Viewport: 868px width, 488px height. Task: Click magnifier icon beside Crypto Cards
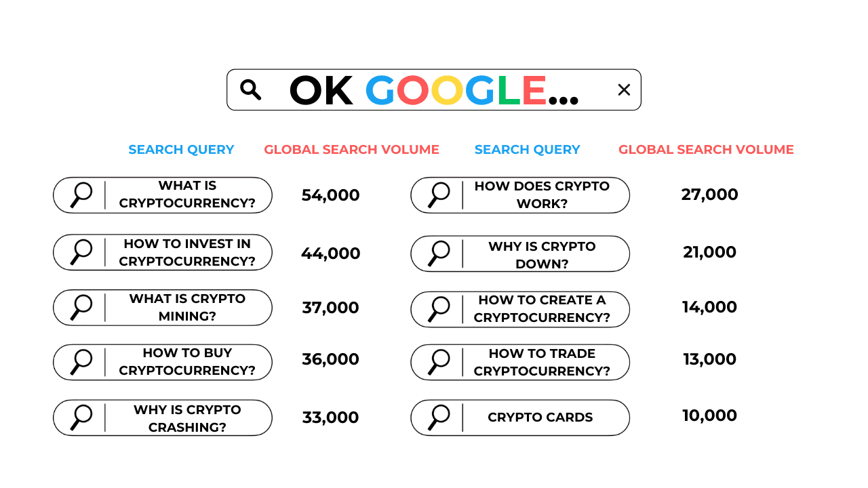click(439, 418)
